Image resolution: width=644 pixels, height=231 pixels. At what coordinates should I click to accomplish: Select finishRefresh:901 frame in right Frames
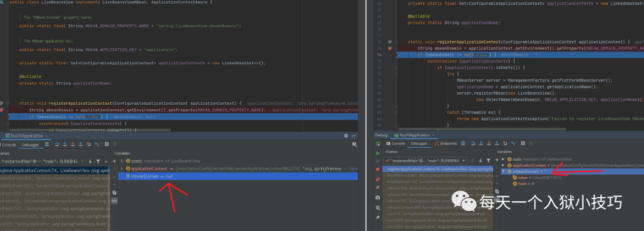(x=437, y=175)
